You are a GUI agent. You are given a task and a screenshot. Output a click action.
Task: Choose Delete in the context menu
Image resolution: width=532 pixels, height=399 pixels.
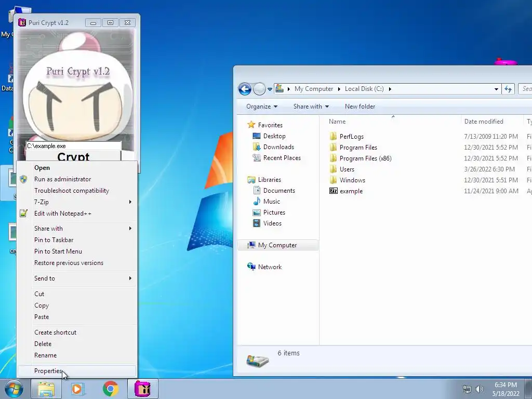(77, 344)
